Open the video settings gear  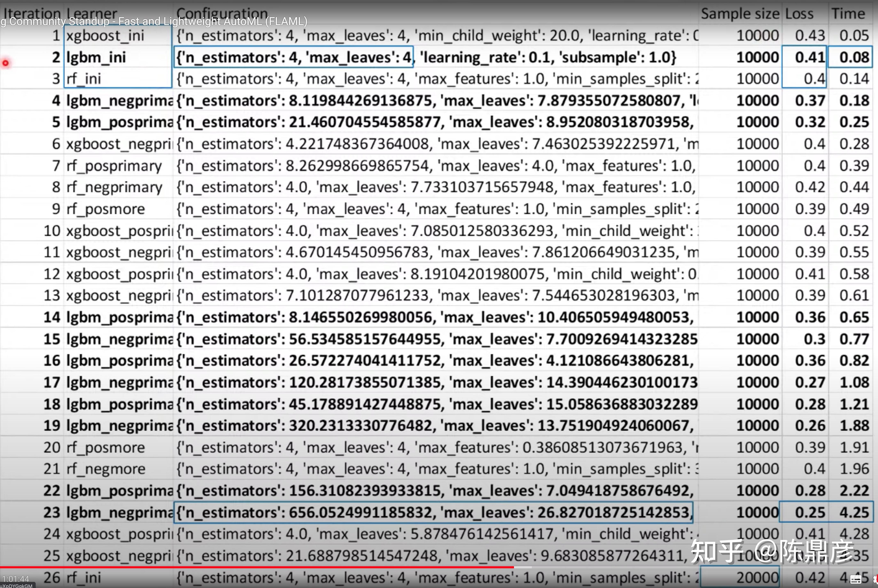click(876, 579)
